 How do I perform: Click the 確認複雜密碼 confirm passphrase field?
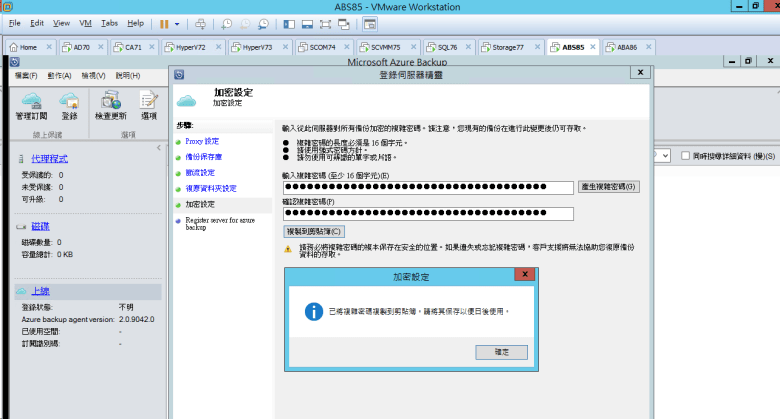[x=428, y=213]
